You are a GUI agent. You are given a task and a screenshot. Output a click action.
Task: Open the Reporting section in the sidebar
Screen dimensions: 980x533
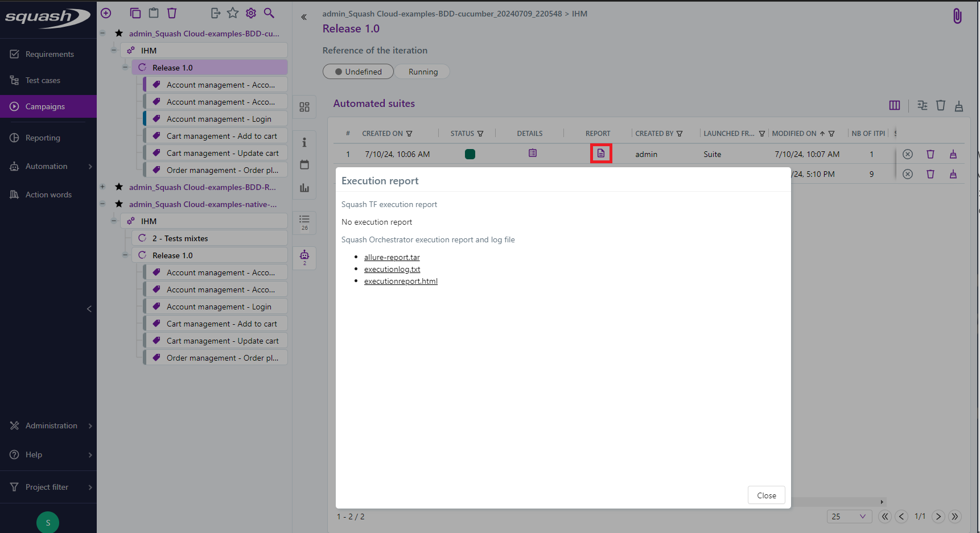coord(42,138)
